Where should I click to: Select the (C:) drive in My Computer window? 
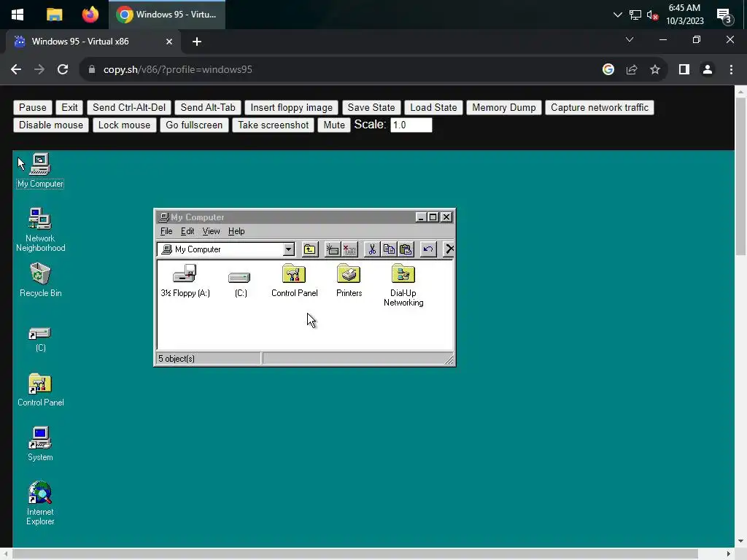click(240, 284)
